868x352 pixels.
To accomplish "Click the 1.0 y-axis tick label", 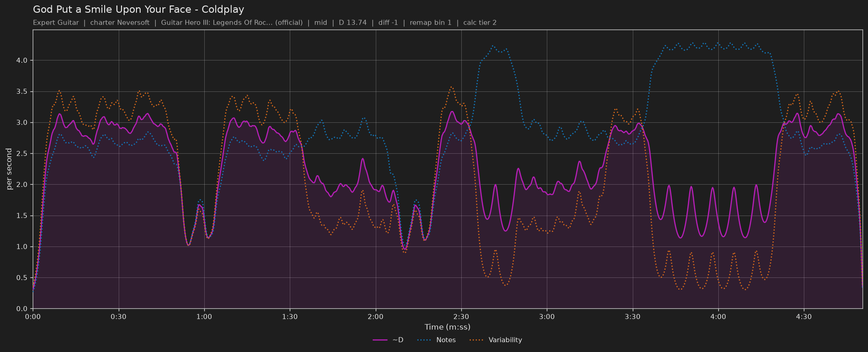I will point(22,247).
